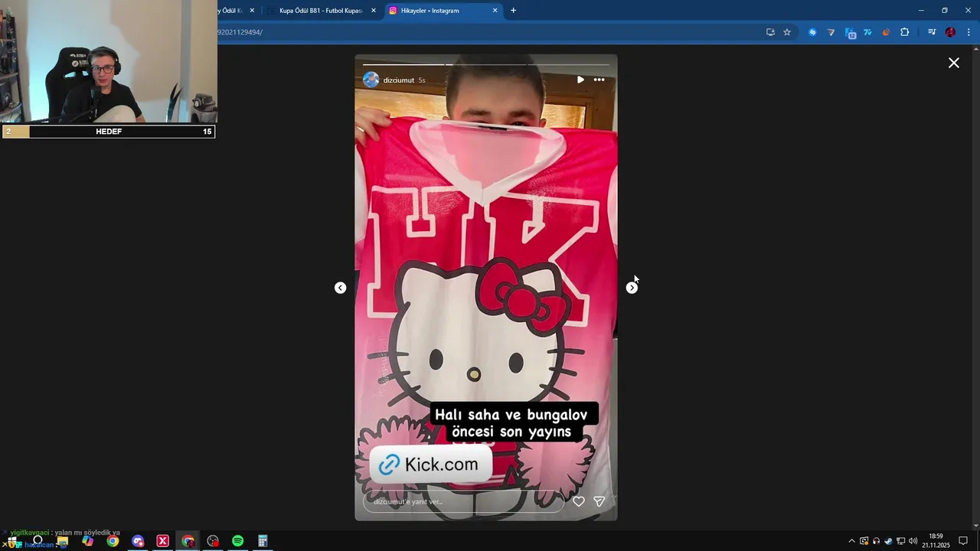Open the orange extension icon

pos(886,32)
